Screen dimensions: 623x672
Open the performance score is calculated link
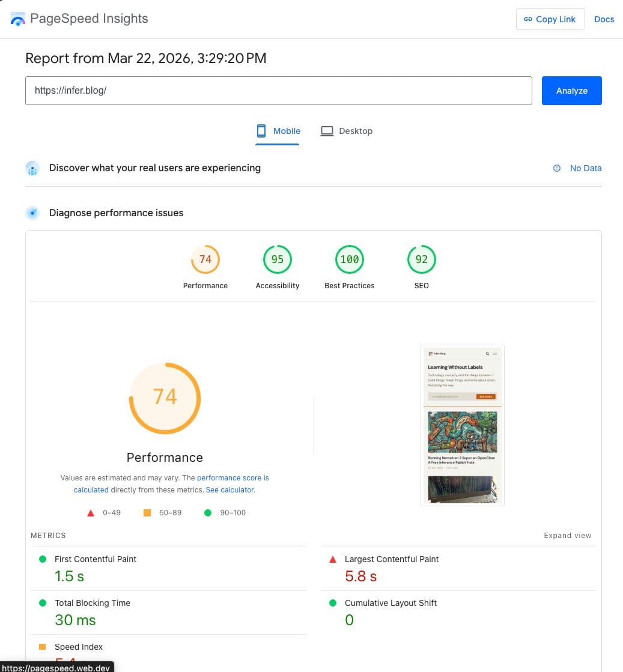[171, 483]
